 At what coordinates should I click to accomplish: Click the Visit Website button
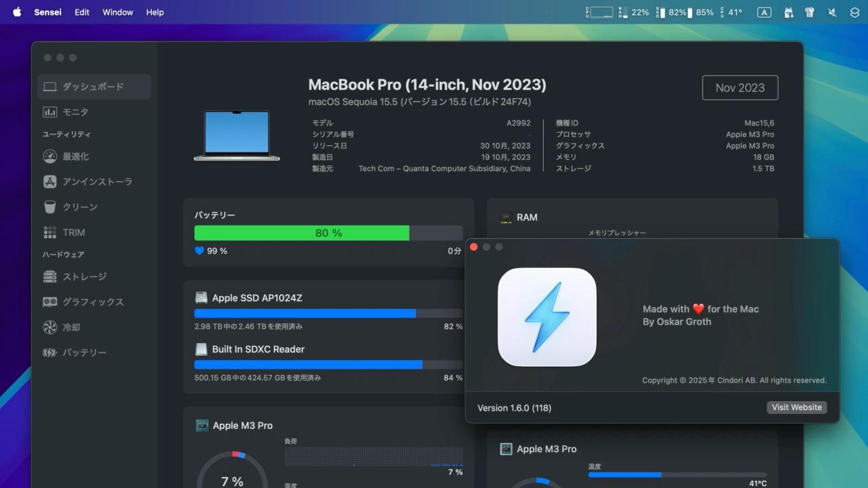coord(797,407)
